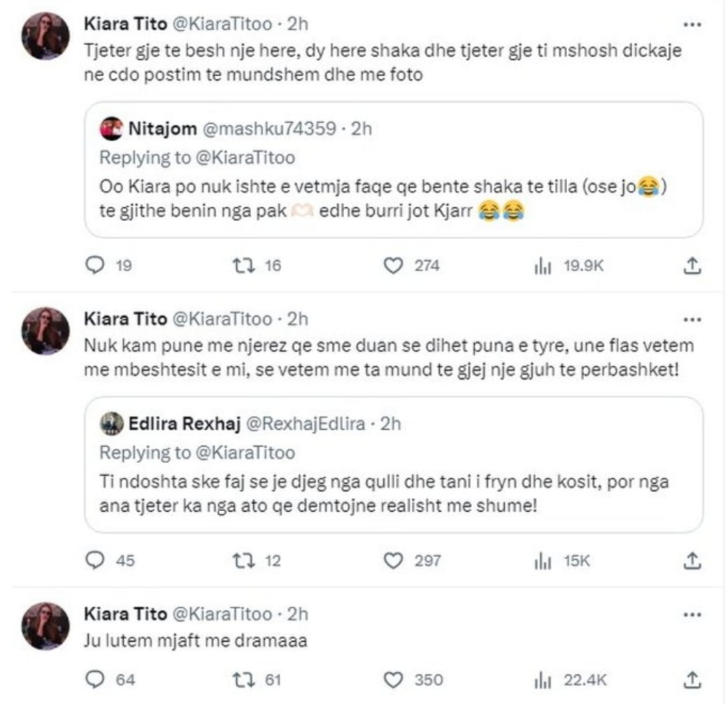Click Kiara Tito's avatar on first tweet
The height and width of the screenshot is (704, 728).
pyautogui.click(x=46, y=36)
